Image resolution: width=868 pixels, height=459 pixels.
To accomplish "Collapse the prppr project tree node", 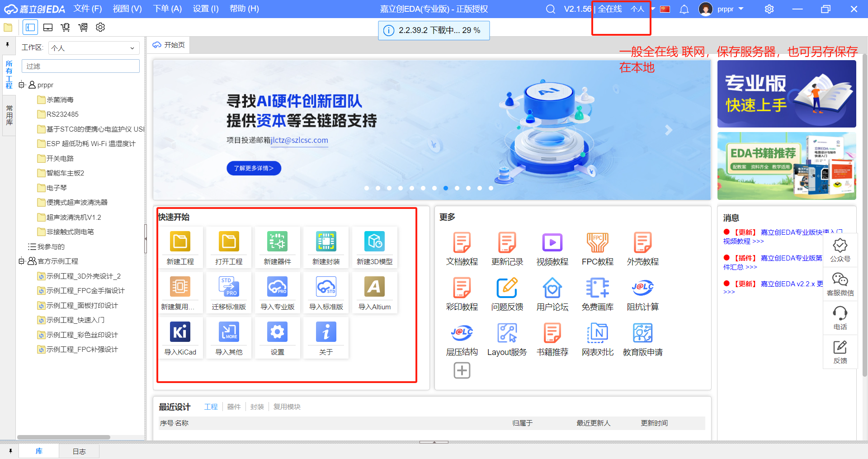I will pos(21,85).
